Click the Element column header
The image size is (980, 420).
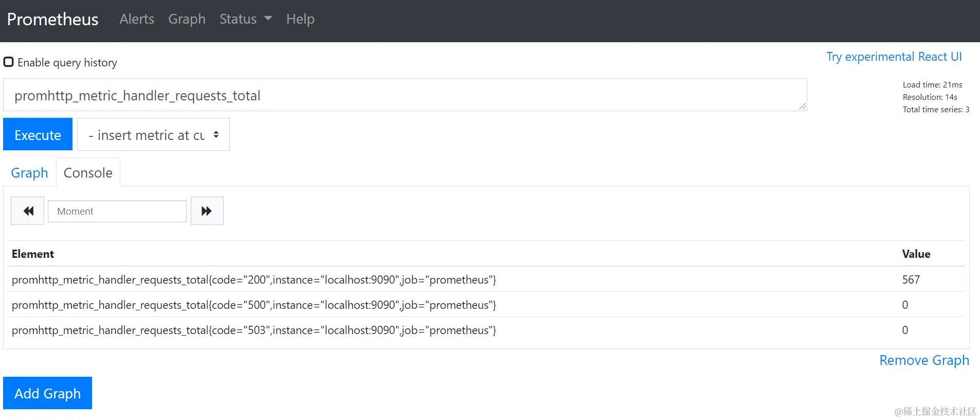[33, 254]
